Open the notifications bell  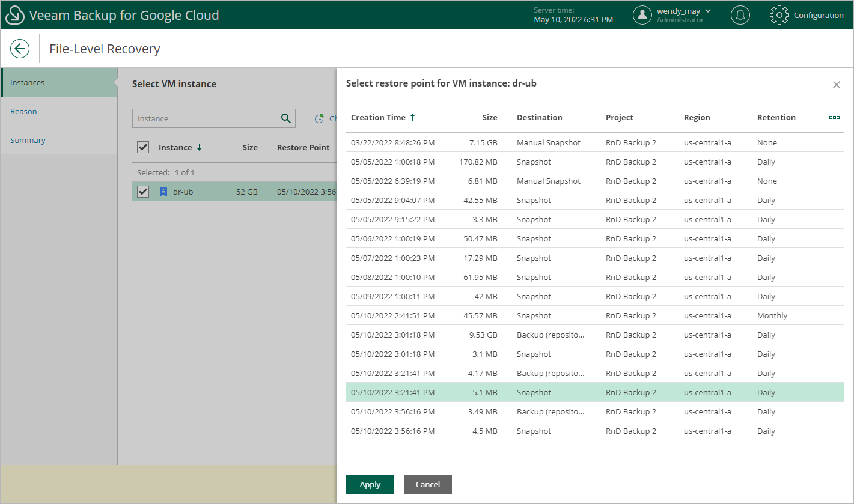(x=740, y=15)
